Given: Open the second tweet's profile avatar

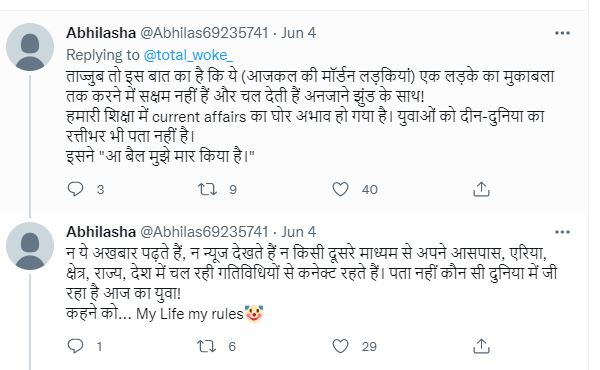Looking at the screenshot, I should coord(30,246).
